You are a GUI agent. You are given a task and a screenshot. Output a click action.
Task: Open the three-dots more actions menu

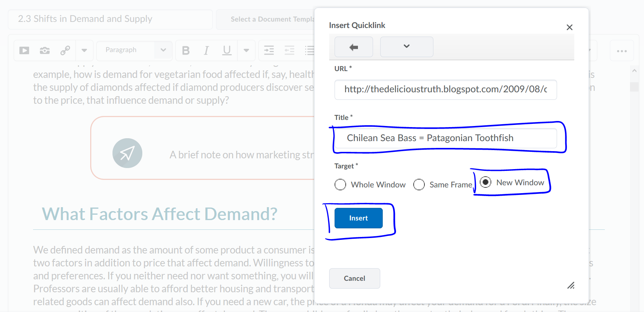622,51
